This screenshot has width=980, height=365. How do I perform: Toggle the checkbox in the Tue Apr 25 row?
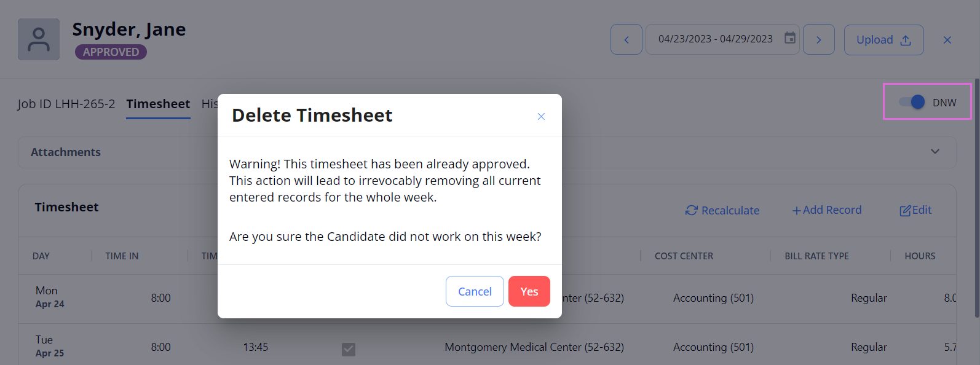point(349,349)
